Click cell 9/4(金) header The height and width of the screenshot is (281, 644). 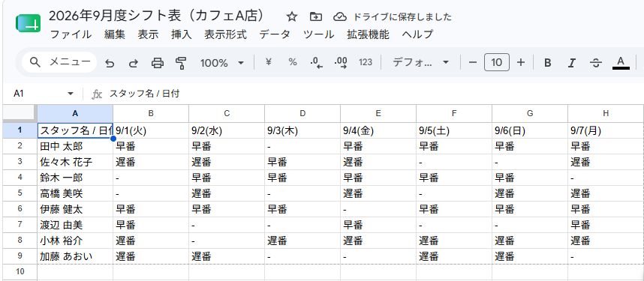[x=378, y=130]
